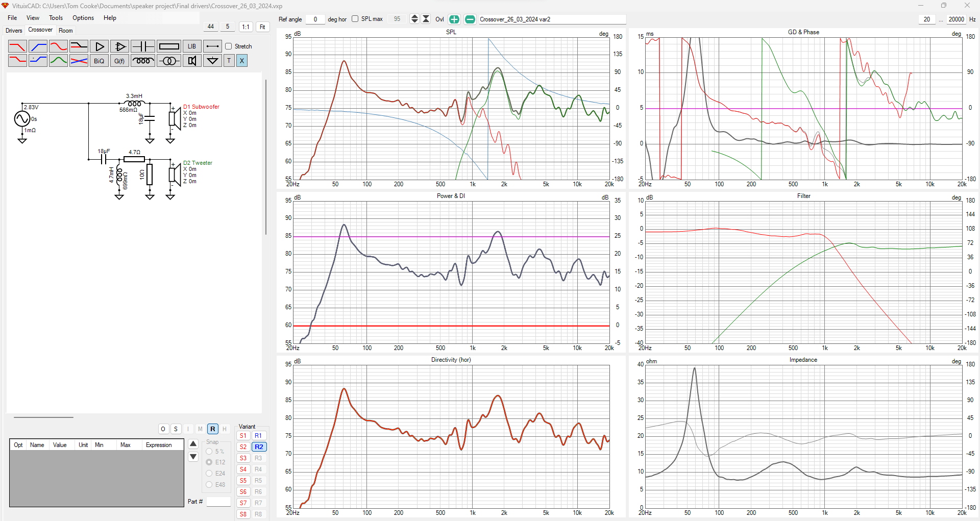Viewport: 980px width, 521px height.
Task: Open the Options menu
Action: click(83, 18)
